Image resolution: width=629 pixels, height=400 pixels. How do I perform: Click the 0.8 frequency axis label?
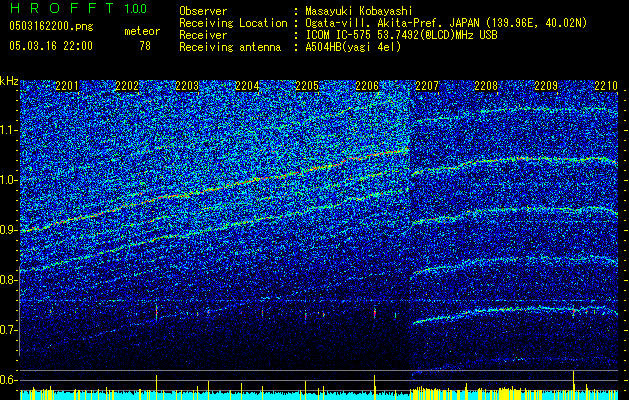click(9, 280)
